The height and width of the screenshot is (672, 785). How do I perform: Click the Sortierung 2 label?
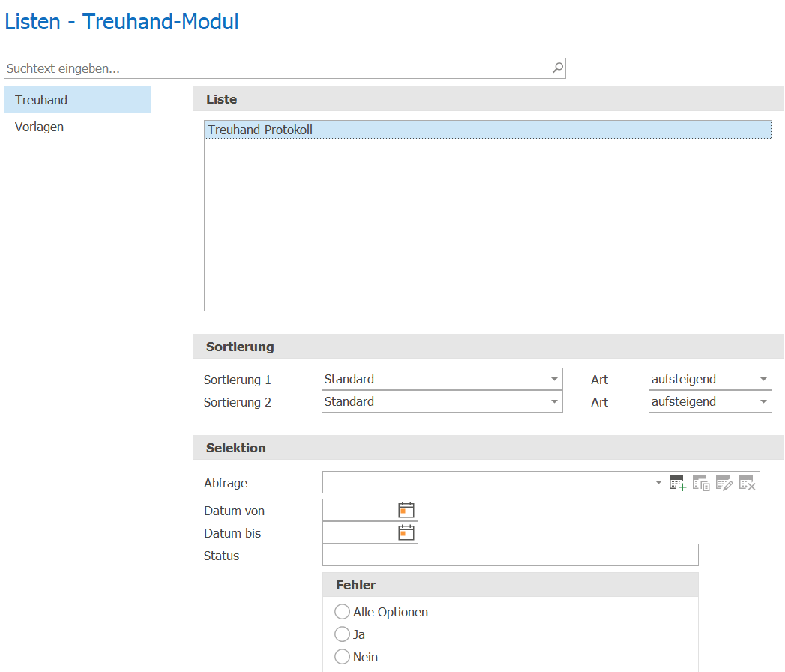click(238, 402)
